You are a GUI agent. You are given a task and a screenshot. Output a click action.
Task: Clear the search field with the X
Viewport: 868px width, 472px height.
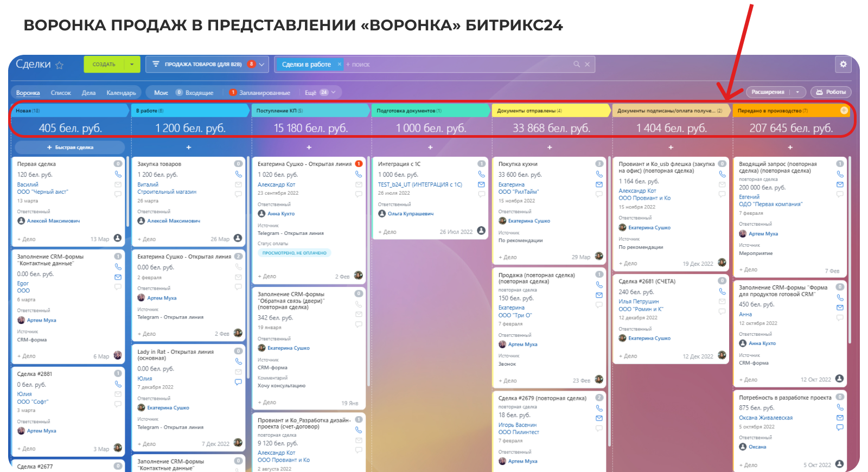point(587,64)
